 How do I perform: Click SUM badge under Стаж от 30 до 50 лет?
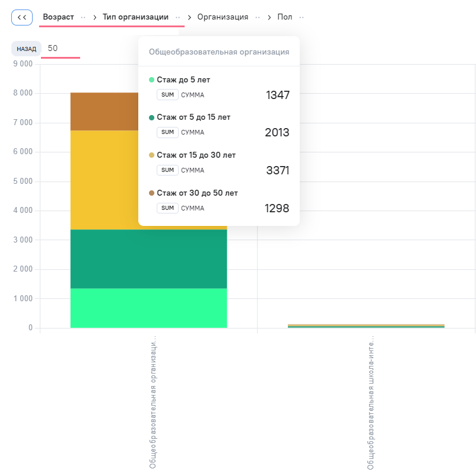point(167,208)
